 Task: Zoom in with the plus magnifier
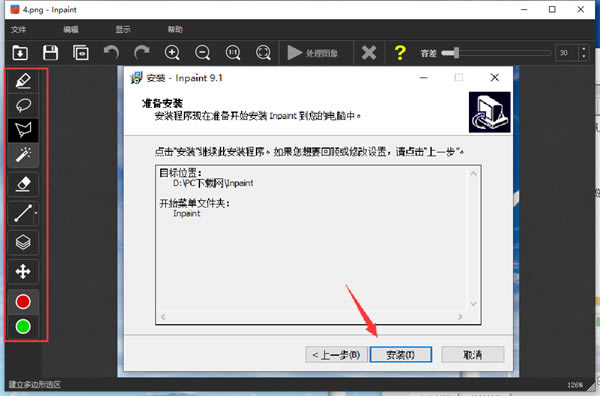point(172,53)
